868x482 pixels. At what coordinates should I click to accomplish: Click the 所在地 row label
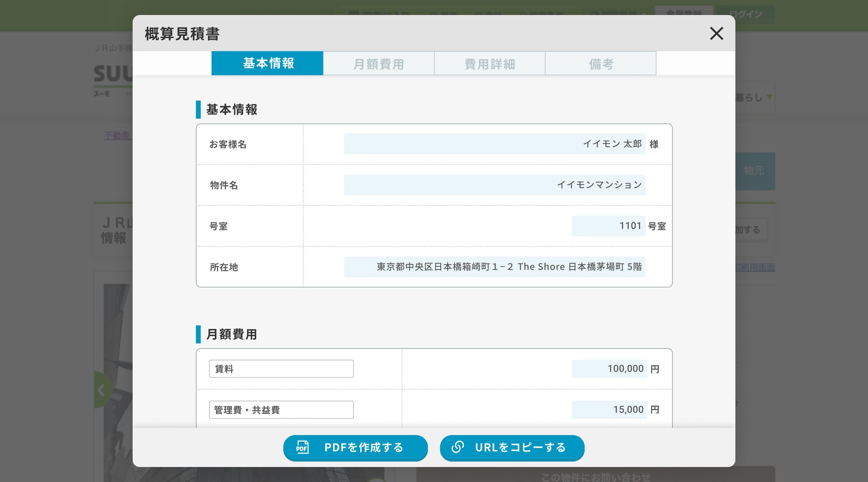coord(224,267)
